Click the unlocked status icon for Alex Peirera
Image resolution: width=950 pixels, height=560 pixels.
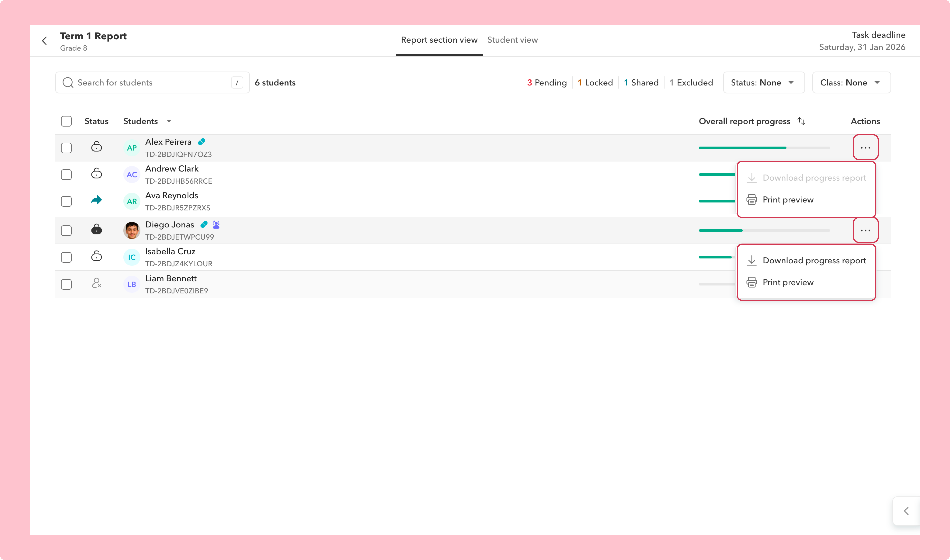point(97,146)
